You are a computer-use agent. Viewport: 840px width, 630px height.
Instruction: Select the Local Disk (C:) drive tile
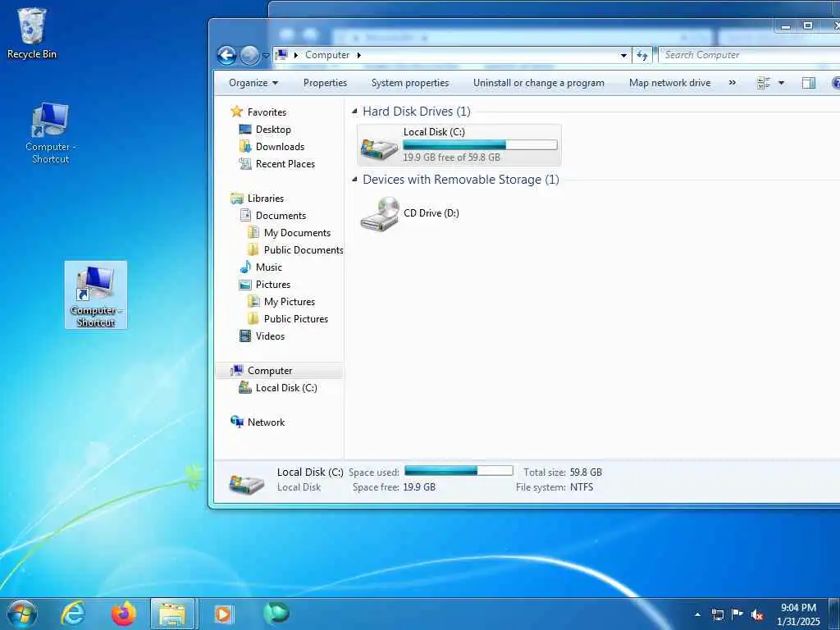pos(459,145)
